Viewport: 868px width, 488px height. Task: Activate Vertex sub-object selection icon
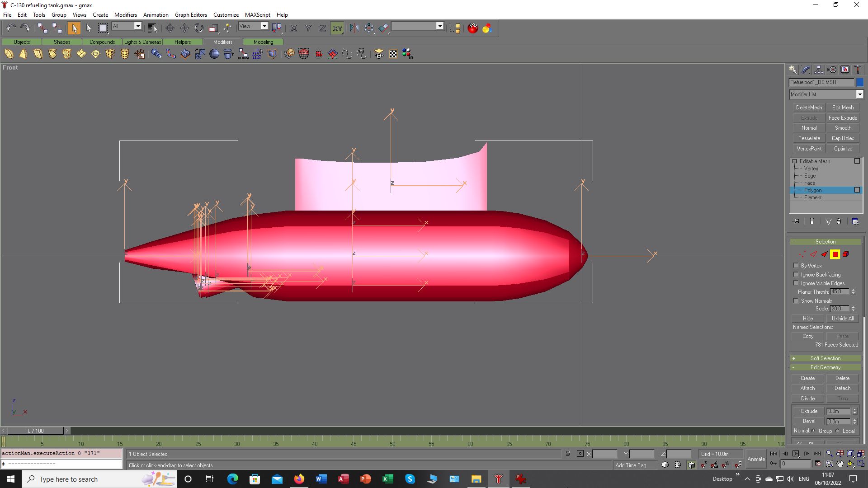802,254
